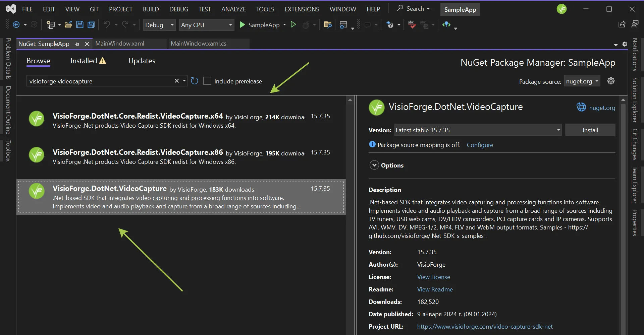The height and width of the screenshot is (335, 644).
Task: Open the DEBUG menu
Action: 178,9
